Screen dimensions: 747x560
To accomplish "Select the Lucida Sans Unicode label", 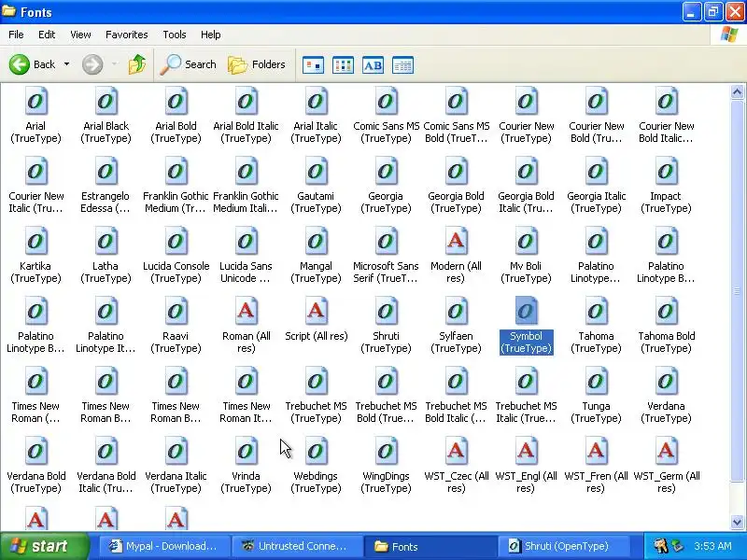I will 246,273.
